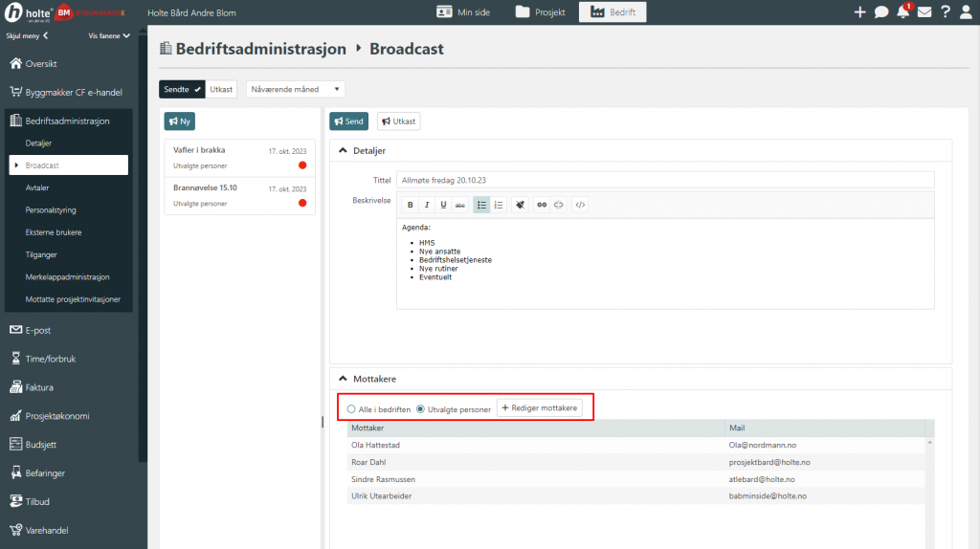Collapse the Mottakere section
Image resolution: width=980 pixels, height=549 pixels.
point(344,379)
